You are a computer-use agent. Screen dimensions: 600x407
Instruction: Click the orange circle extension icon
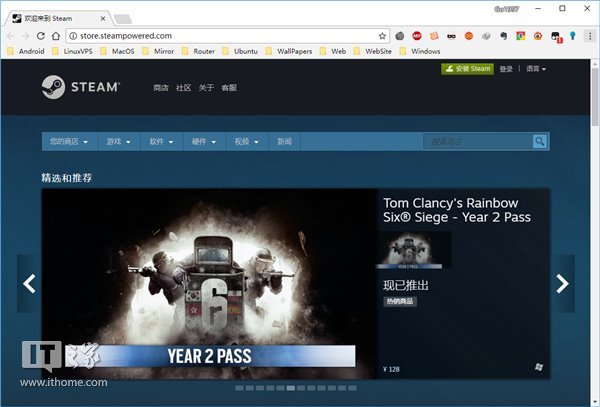(x=469, y=36)
